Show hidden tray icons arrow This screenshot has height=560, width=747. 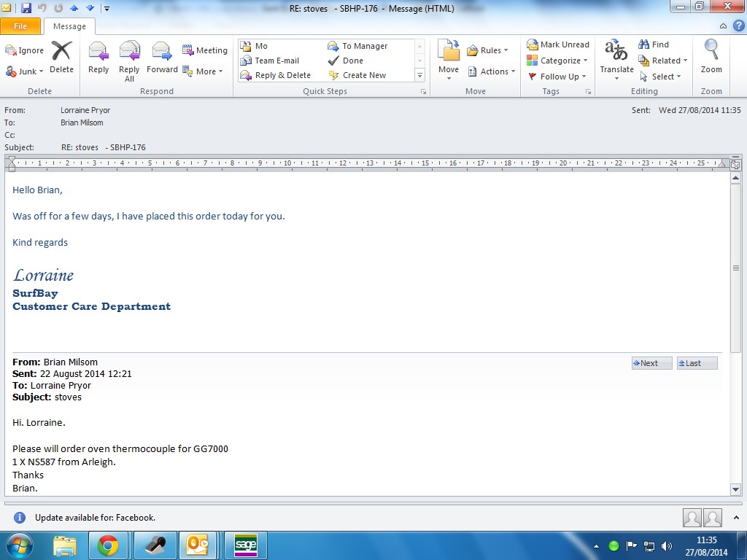pos(597,546)
